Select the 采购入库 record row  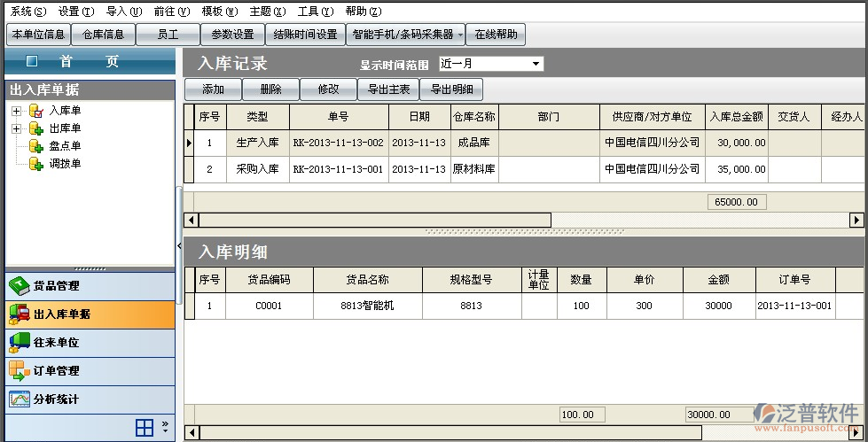257,169
